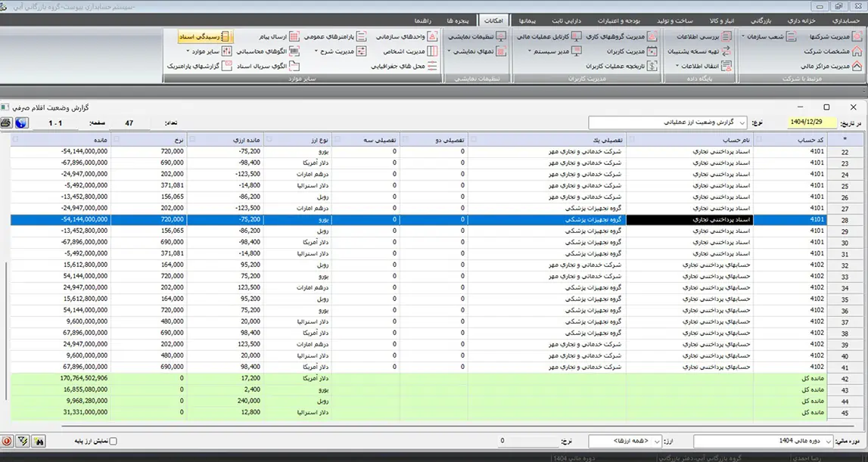Click the blue globe icon beside printer
868x462 pixels.
(x=20, y=122)
